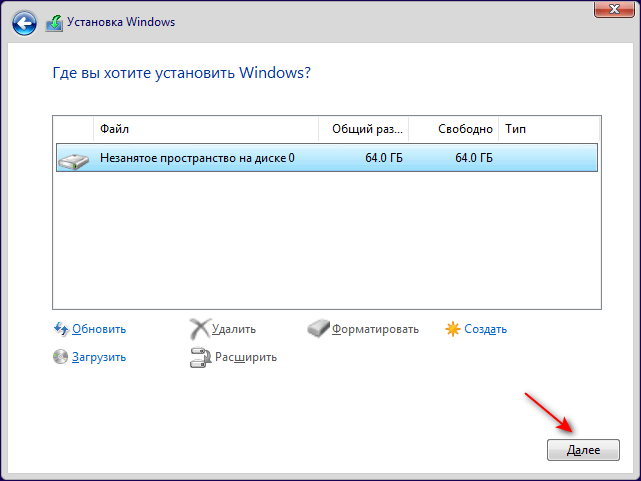Image resolution: width=641 pixels, height=481 pixels.
Task: Click the Удалить link
Action: pos(234,329)
